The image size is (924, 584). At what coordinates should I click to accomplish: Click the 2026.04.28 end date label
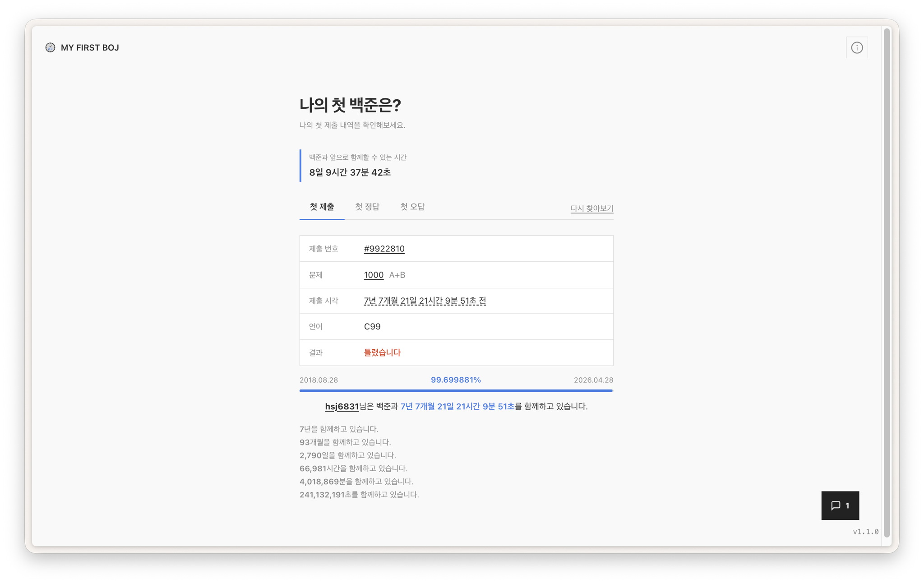click(x=593, y=380)
